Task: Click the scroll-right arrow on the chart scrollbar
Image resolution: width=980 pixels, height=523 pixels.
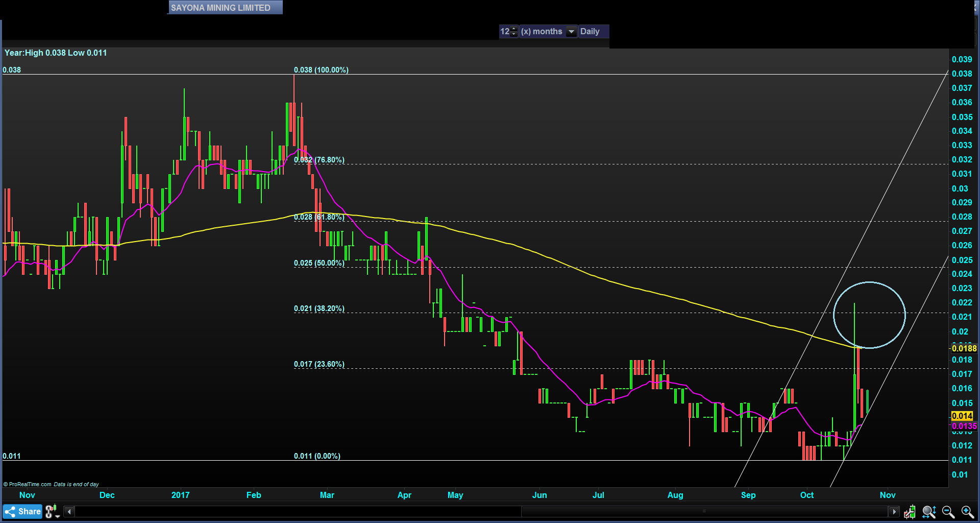Action: pyautogui.click(x=894, y=511)
